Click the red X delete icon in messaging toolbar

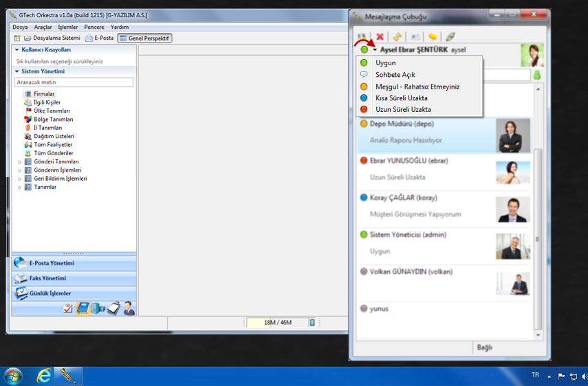(x=380, y=37)
